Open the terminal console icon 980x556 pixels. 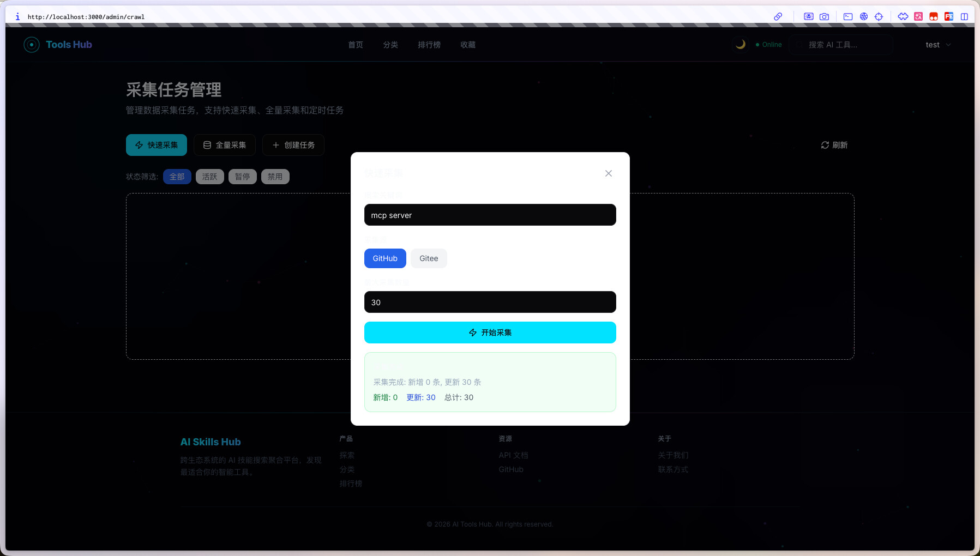point(848,17)
